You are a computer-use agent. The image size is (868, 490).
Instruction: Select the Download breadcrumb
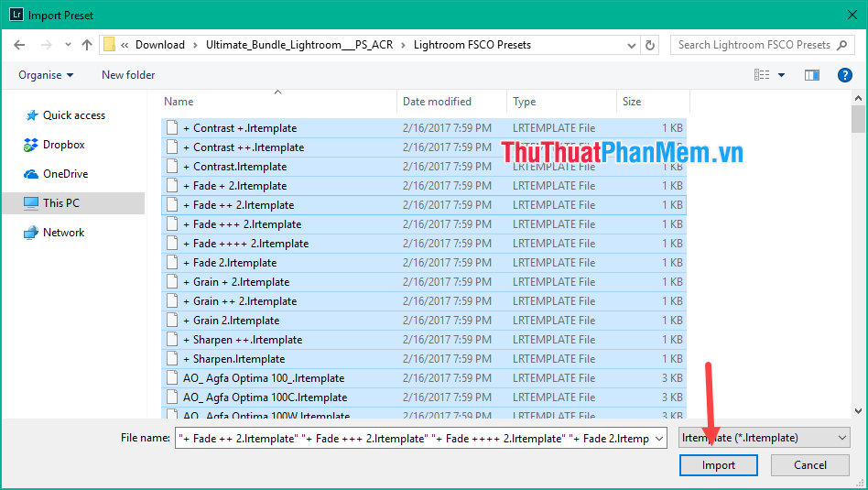tap(160, 45)
